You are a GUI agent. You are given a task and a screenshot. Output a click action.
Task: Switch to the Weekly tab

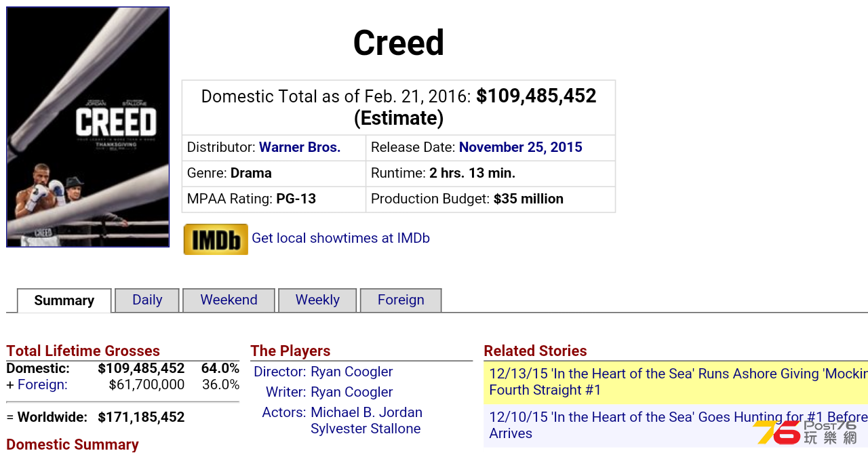pos(317,300)
